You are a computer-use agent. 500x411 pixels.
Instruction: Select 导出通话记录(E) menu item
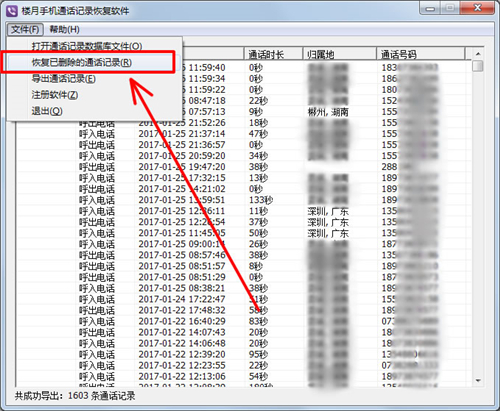click(x=63, y=79)
